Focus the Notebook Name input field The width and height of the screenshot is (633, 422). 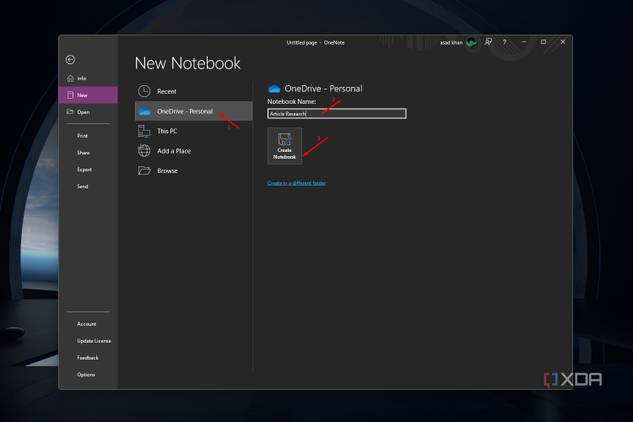click(x=337, y=114)
